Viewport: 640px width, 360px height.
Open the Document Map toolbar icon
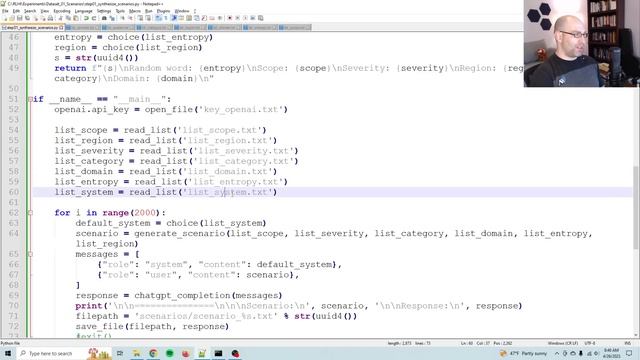point(189,18)
